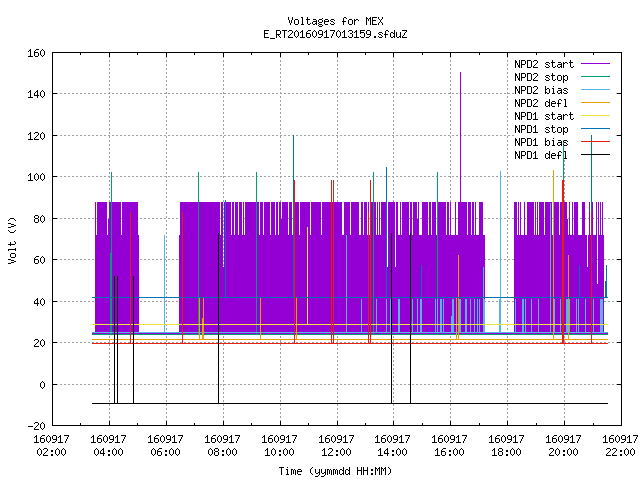Click the NPD1 start yellow legend line
Screen dimensions: 640x480
(595, 116)
